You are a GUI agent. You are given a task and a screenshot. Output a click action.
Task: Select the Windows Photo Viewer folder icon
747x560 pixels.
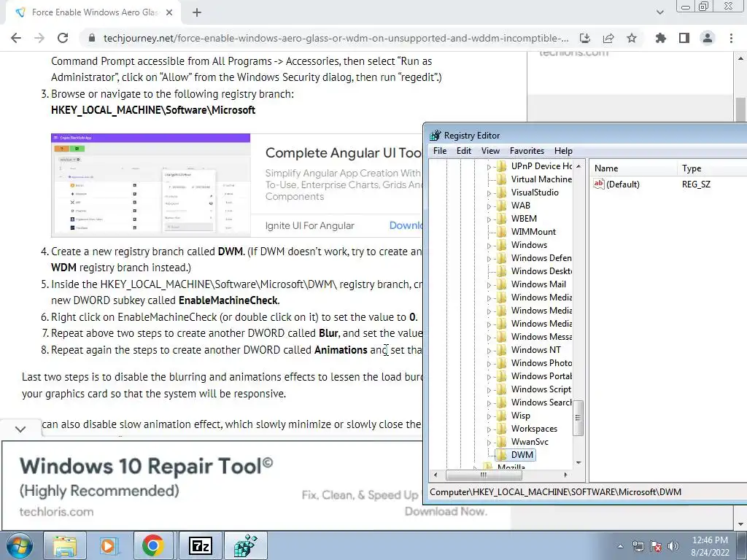pos(502,363)
